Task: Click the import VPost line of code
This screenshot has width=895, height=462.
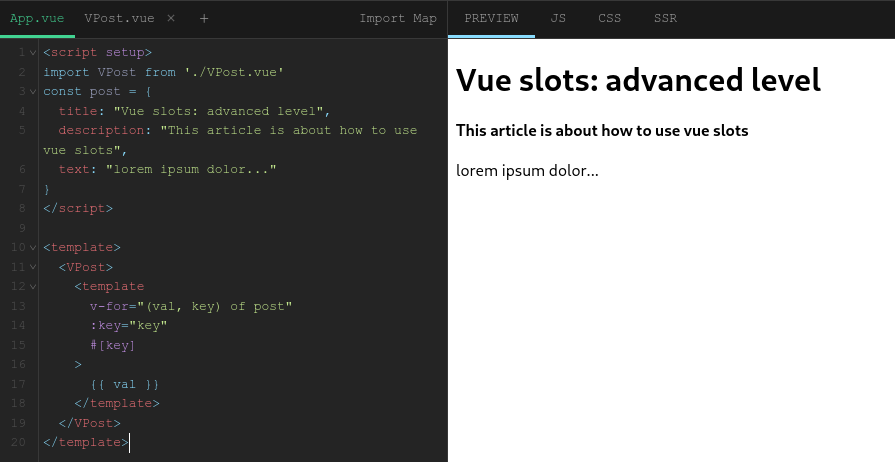Action: point(164,72)
